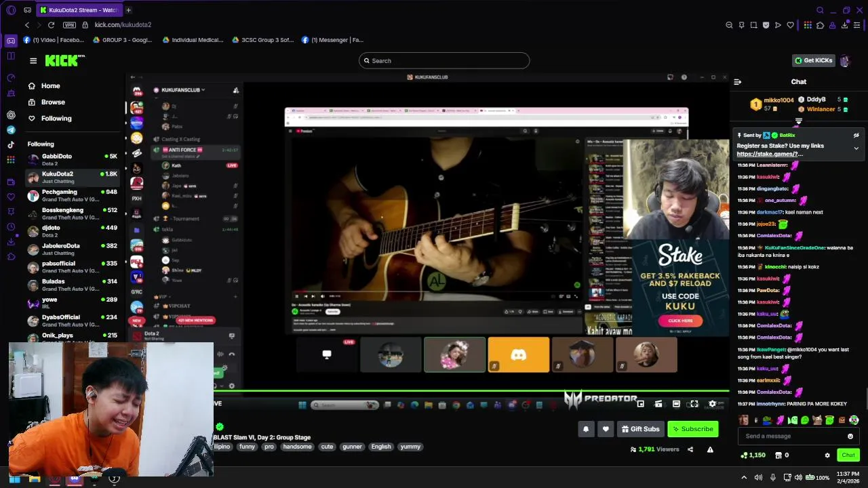The image size is (868, 488).
Task: Switch to the KukuDota2 Stream browser tab
Action: click(x=79, y=10)
